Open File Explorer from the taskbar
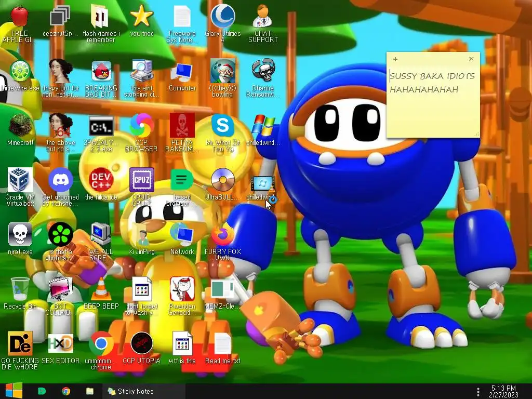 90,391
